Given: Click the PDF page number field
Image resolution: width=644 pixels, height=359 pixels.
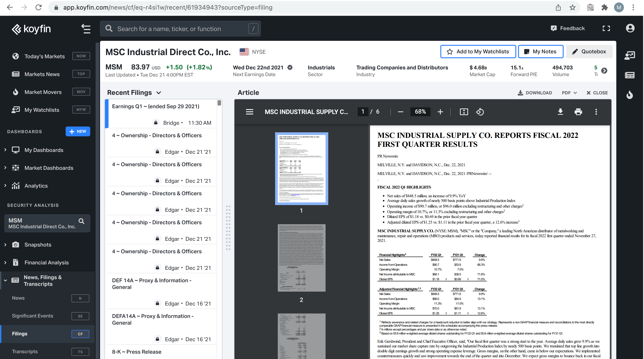Looking at the screenshot, I should [363, 112].
